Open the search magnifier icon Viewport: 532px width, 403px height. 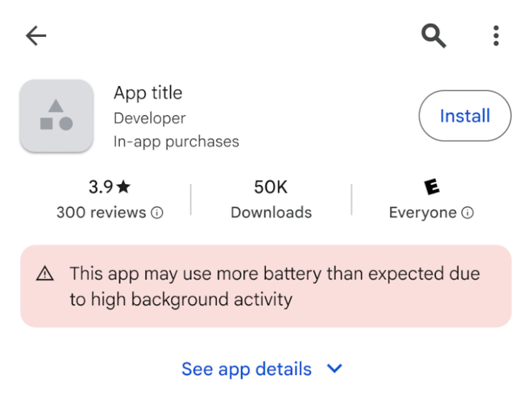click(433, 36)
